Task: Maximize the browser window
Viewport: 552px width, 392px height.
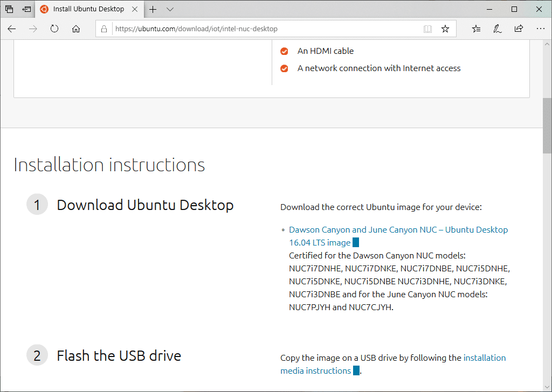Action: point(514,10)
